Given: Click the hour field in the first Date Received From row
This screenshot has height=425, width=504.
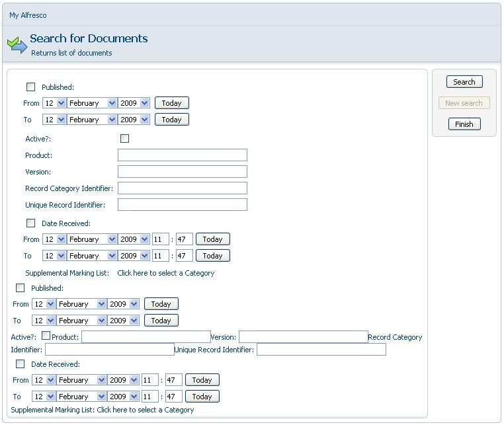Looking at the screenshot, I should point(161,239).
